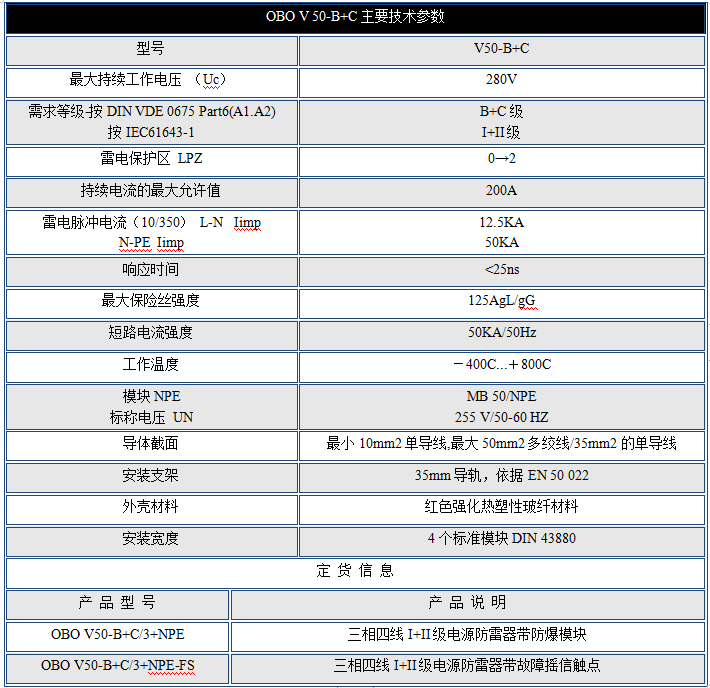Click '50KA' in the lightning impulse current row
This screenshot has height=688, width=710.
(x=502, y=242)
